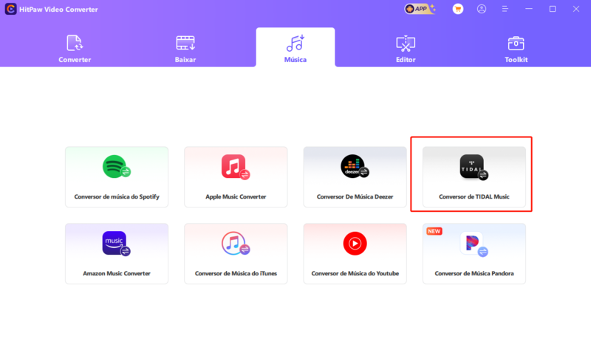Click 'Conversor de TIDAL Music' label
This screenshot has height=364, width=591.
(474, 196)
